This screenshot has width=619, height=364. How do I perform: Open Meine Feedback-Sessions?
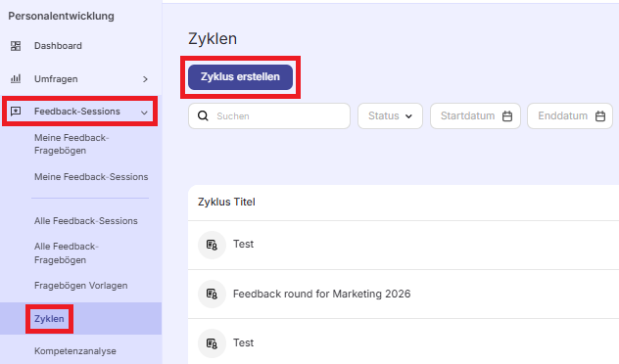(x=91, y=177)
